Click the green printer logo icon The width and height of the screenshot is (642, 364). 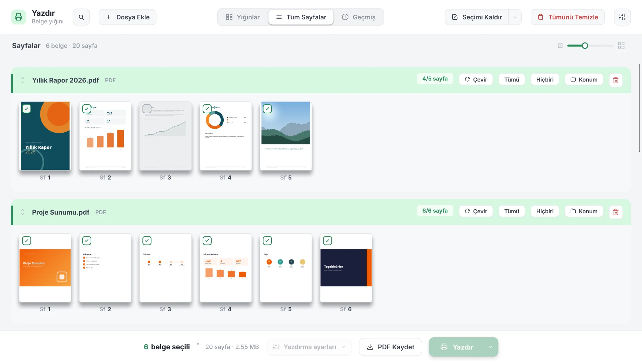(18, 17)
